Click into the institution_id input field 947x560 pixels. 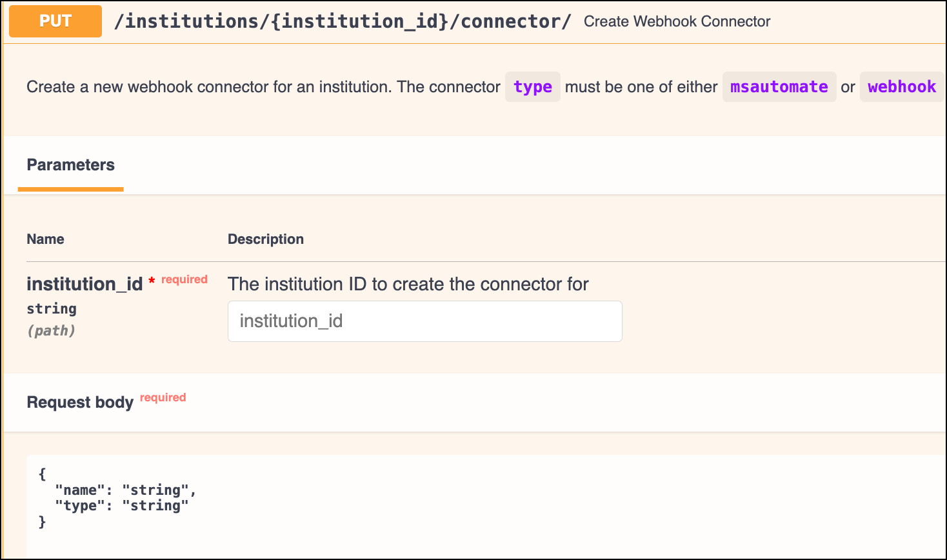[424, 321]
